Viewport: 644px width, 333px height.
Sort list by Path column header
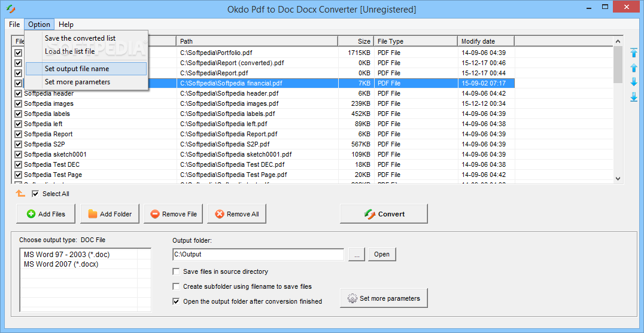point(257,41)
